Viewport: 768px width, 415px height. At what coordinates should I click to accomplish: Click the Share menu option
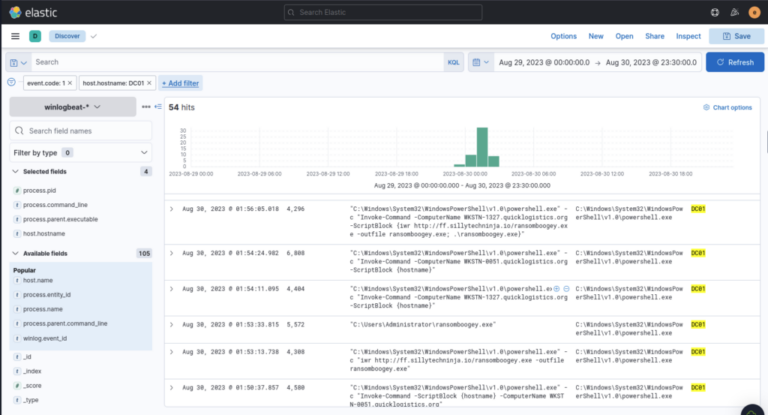pyautogui.click(x=654, y=36)
